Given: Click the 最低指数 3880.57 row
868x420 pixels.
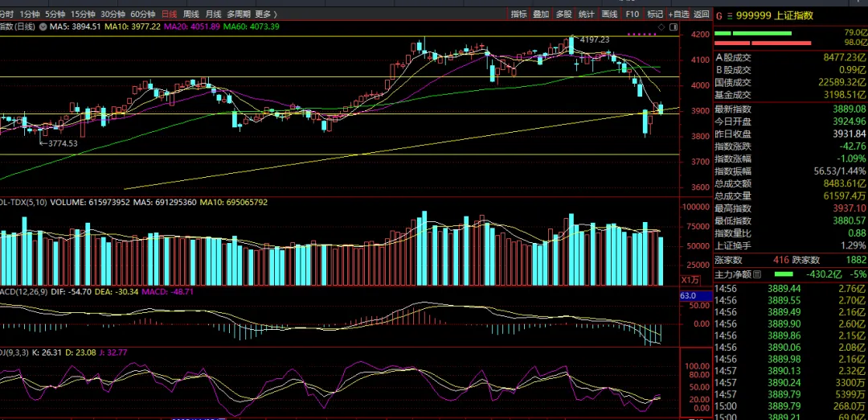Looking at the screenshot, I should [791, 221].
